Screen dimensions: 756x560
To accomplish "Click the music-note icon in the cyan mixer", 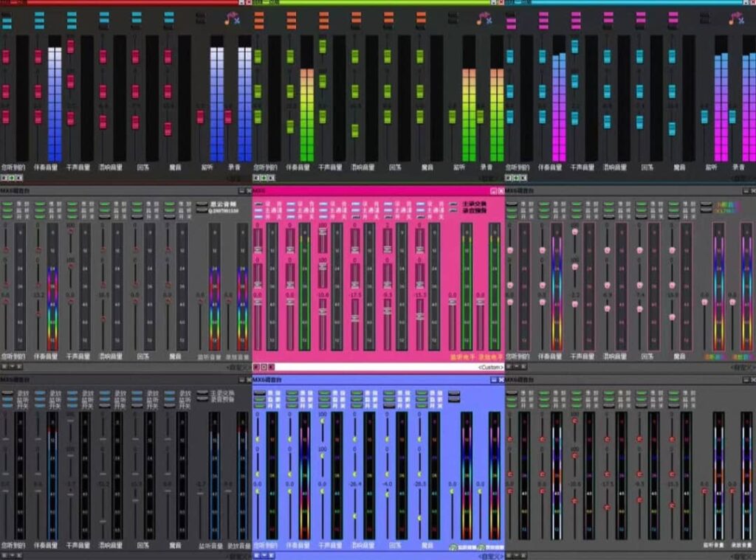I will (736, 18).
